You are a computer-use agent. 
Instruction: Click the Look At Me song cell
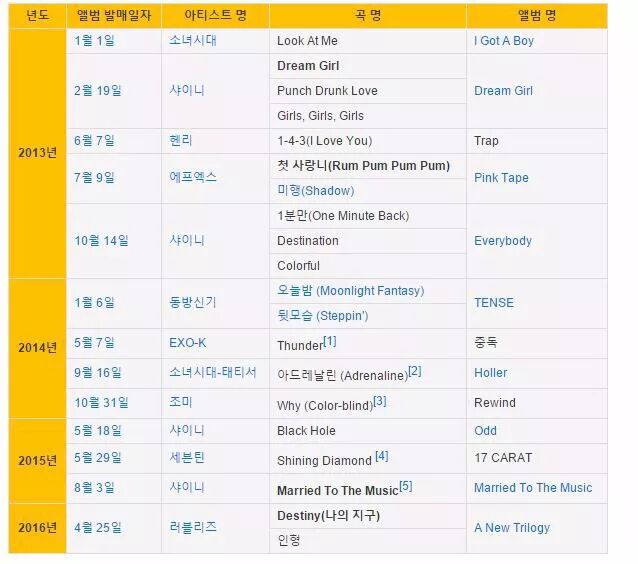(368, 41)
